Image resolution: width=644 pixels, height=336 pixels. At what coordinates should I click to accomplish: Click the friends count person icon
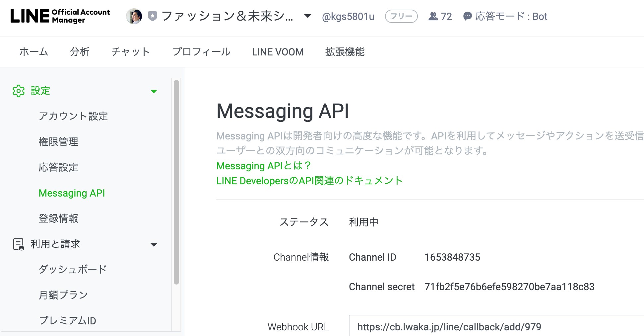(x=433, y=16)
